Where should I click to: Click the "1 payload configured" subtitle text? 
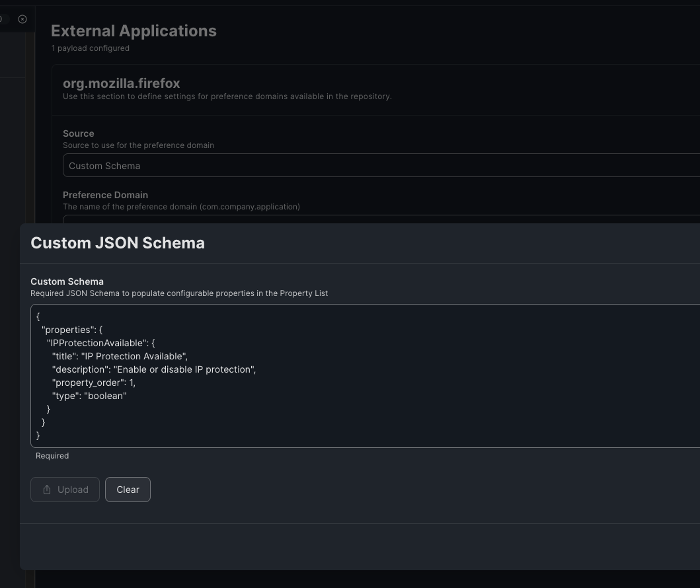pyautogui.click(x=91, y=48)
